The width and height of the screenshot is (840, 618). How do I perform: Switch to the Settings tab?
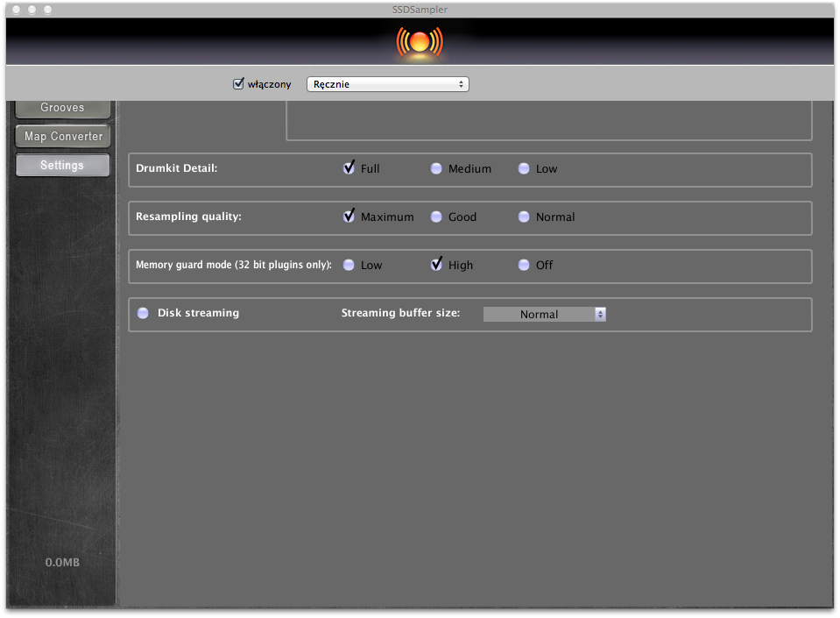coord(63,165)
